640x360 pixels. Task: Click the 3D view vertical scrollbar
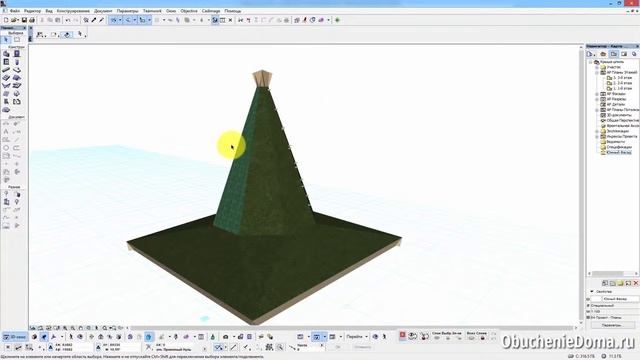tap(581, 186)
